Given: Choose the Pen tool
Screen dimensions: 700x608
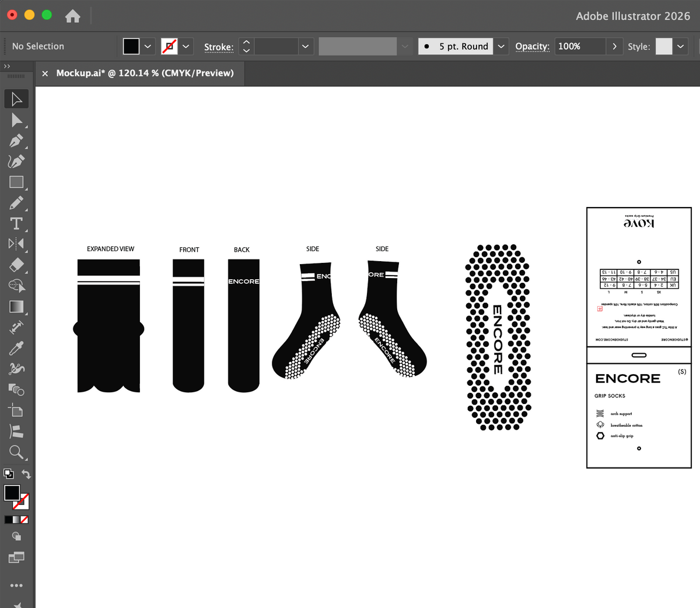Looking at the screenshot, I should [x=16, y=141].
